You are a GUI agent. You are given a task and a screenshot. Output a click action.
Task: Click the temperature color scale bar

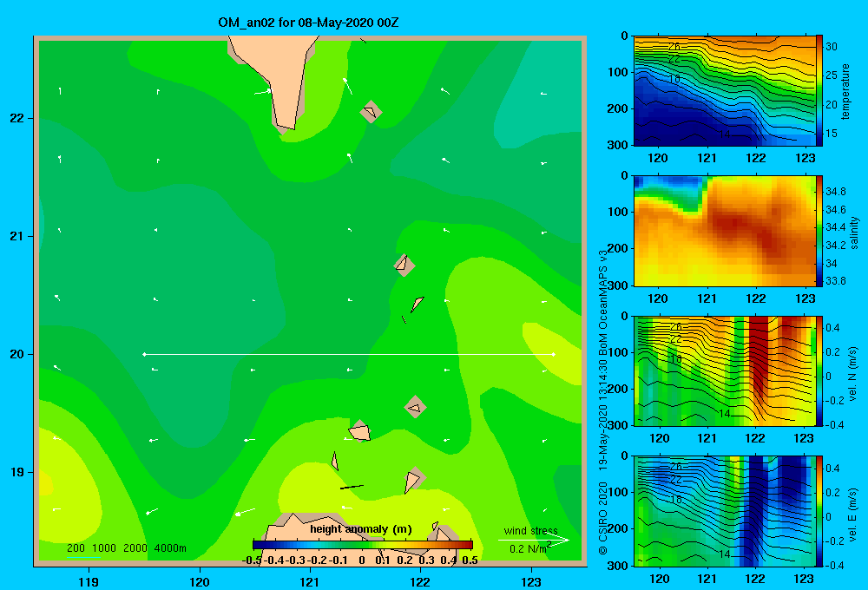pos(819,91)
